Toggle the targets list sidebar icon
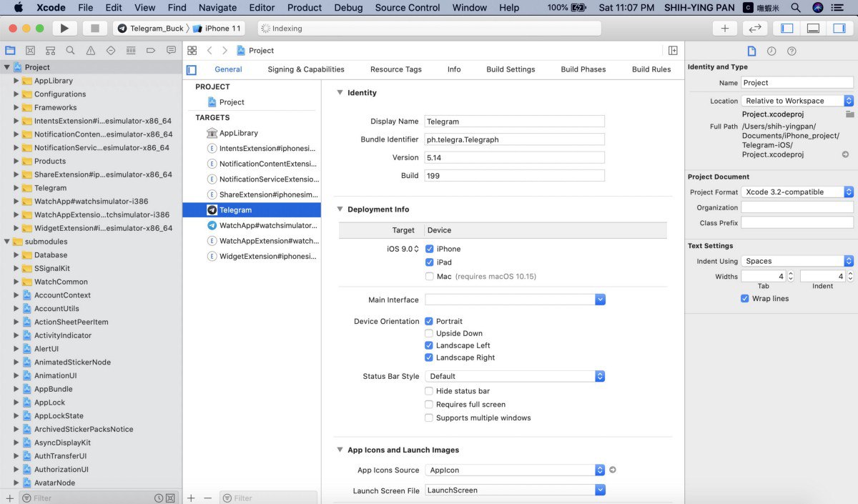 click(191, 70)
